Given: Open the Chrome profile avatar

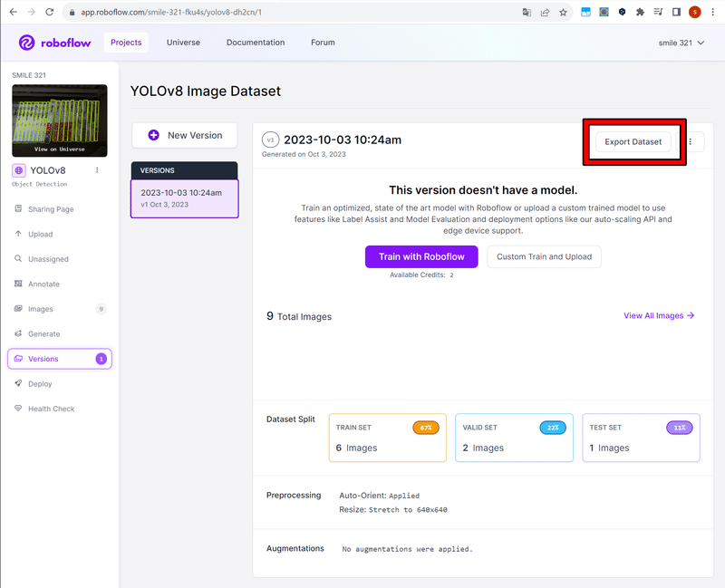Looking at the screenshot, I should (x=694, y=12).
